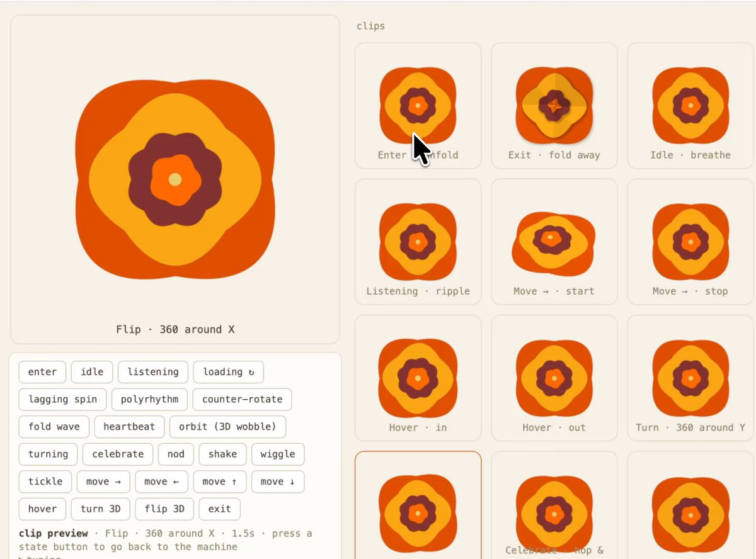Click the "Flip · 360 around X" preview caption
The width and height of the screenshot is (756, 559).
(175, 329)
